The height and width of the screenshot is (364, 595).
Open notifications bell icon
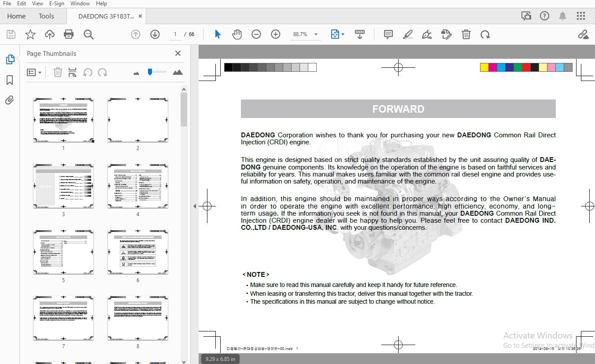(562, 16)
